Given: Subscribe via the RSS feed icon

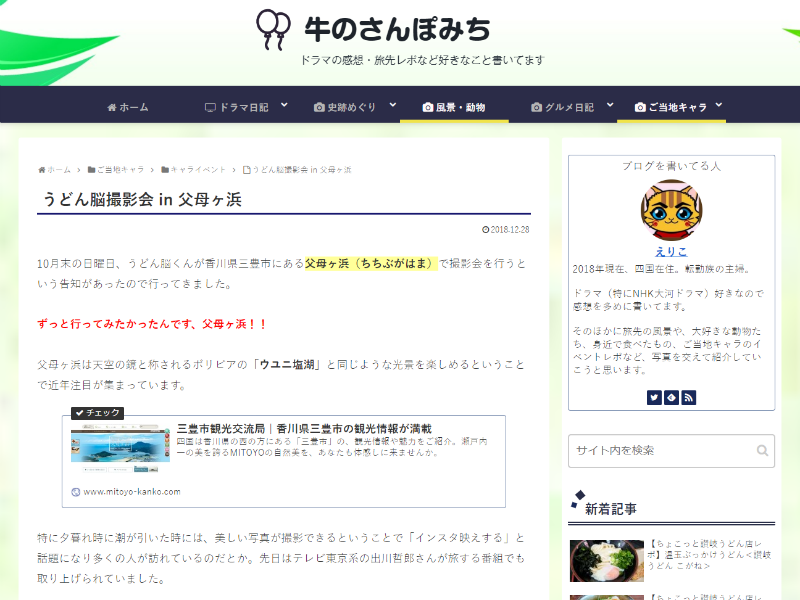Looking at the screenshot, I should tap(688, 397).
